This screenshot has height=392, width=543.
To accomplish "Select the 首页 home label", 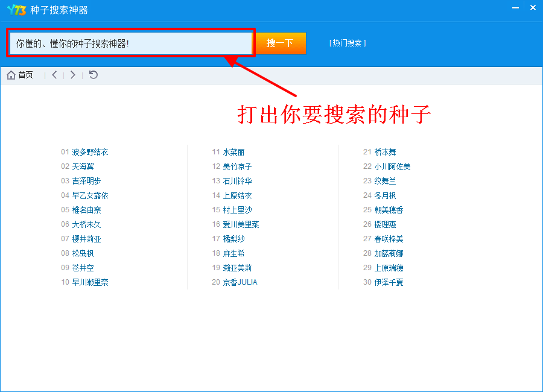I will pyautogui.click(x=26, y=75).
